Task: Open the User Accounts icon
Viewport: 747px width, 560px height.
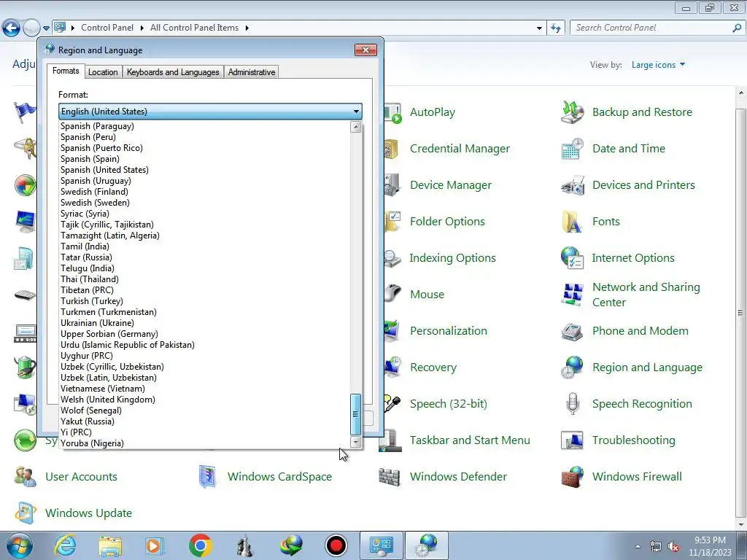Action: point(26,477)
